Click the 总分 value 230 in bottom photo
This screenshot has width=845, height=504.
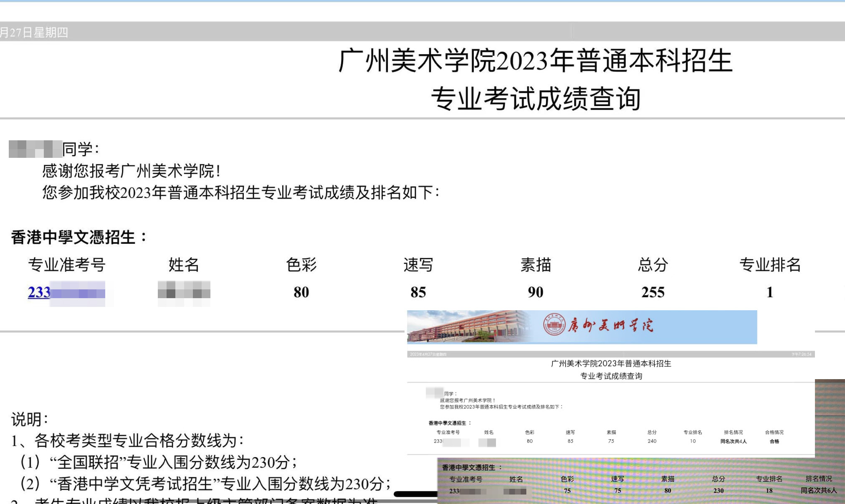[x=719, y=491]
